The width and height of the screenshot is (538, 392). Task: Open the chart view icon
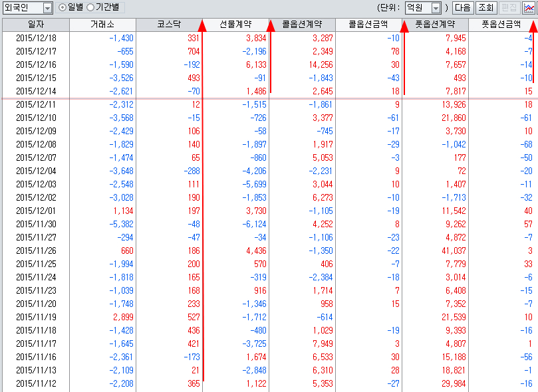[x=529, y=8]
